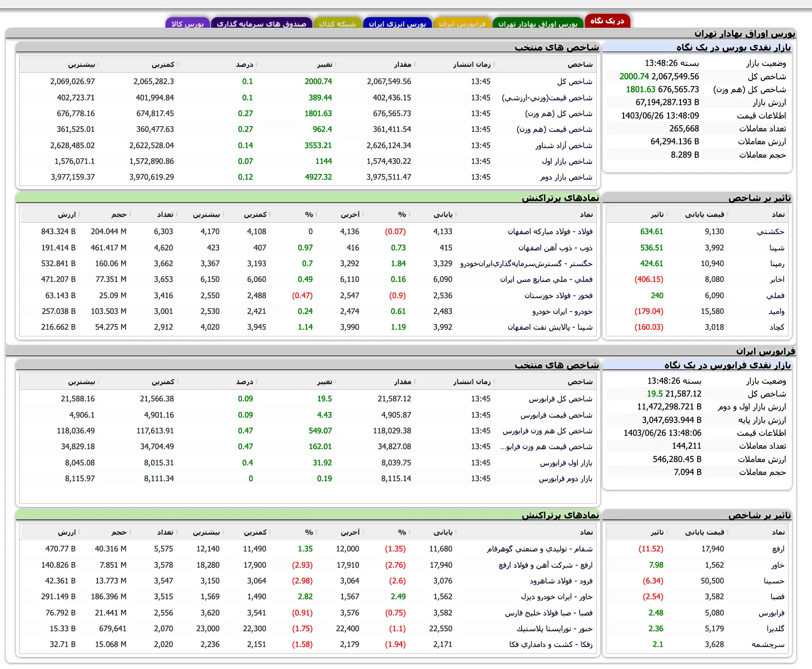
Task: Select the total index value '2,067,549.56' in market overview
Action: click(x=675, y=76)
